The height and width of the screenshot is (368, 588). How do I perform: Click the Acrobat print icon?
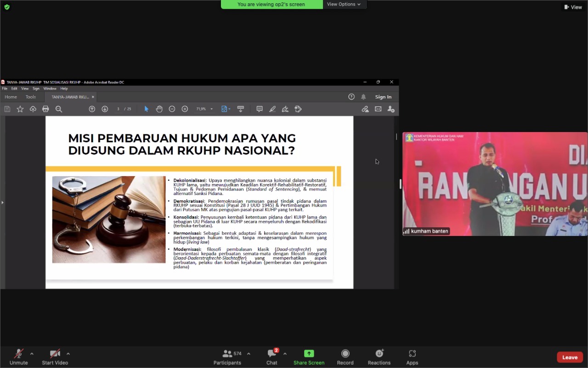coord(45,109)
